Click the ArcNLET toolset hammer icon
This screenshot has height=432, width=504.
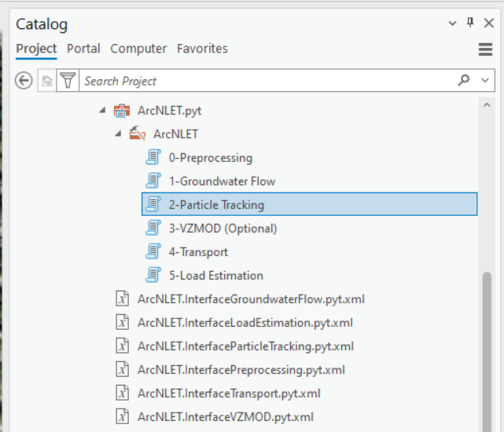tap(138, 134)
